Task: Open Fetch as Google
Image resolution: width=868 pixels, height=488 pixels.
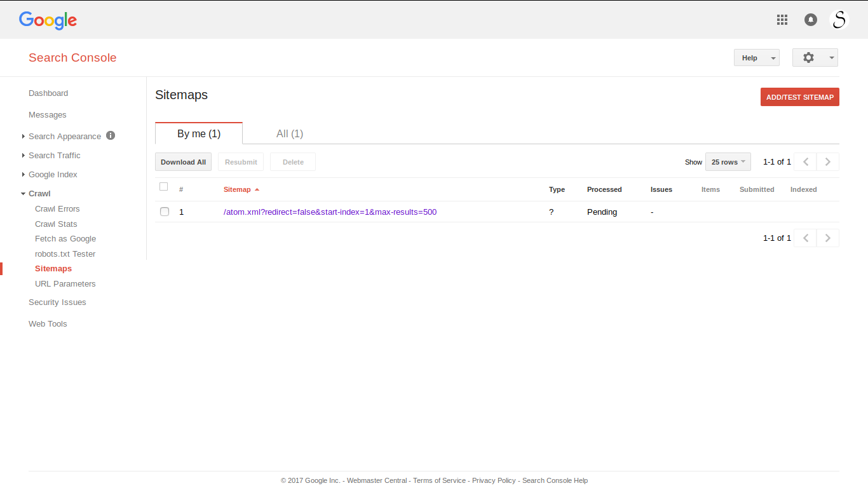Action: coord(65,239)
